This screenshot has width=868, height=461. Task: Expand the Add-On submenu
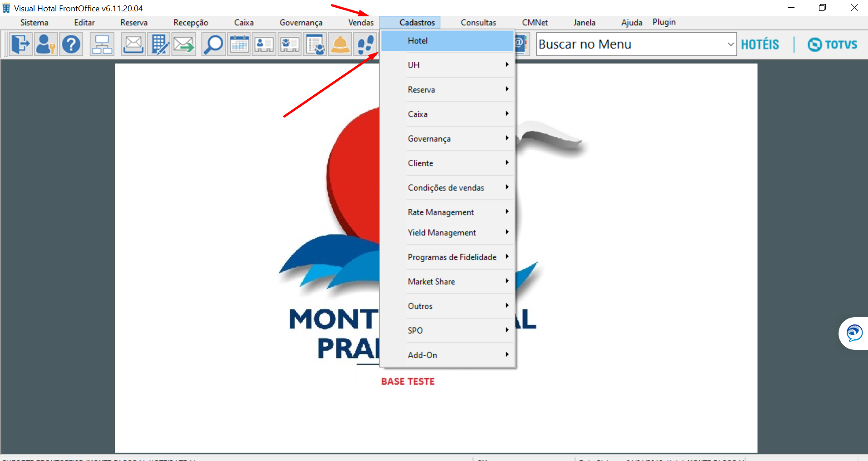(x=447, y=355)
